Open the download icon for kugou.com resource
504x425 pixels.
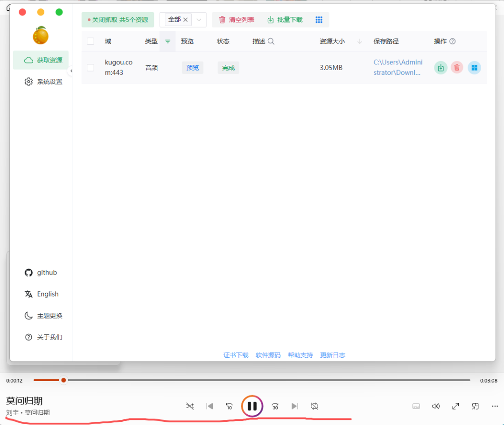441,67
